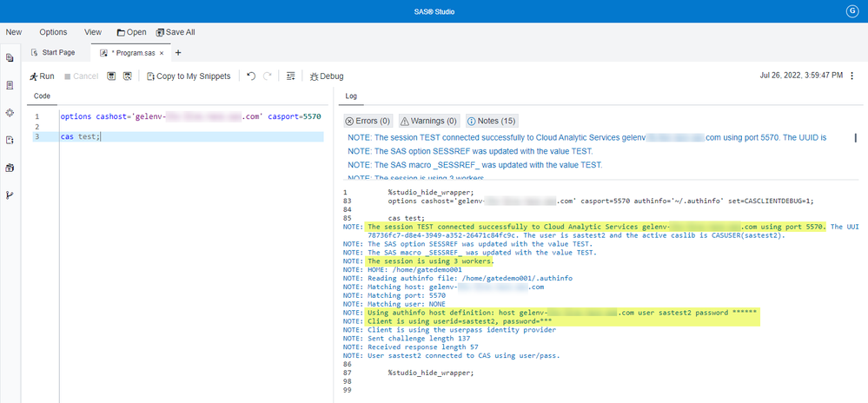Open the More options three-dot menu
The image size is (868, 403).
coord(852,76)
